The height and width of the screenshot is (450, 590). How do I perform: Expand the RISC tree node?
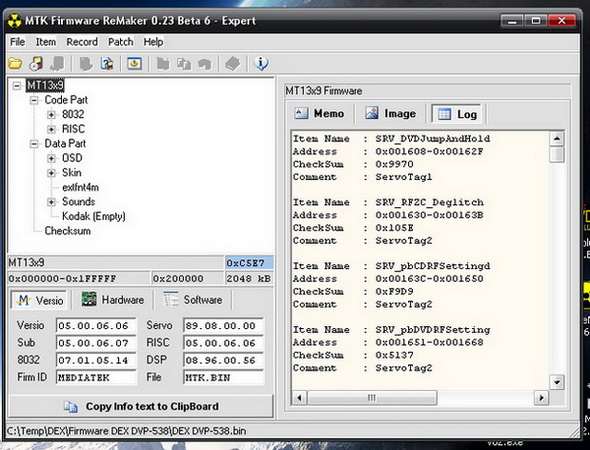click(x=51, y=129)
